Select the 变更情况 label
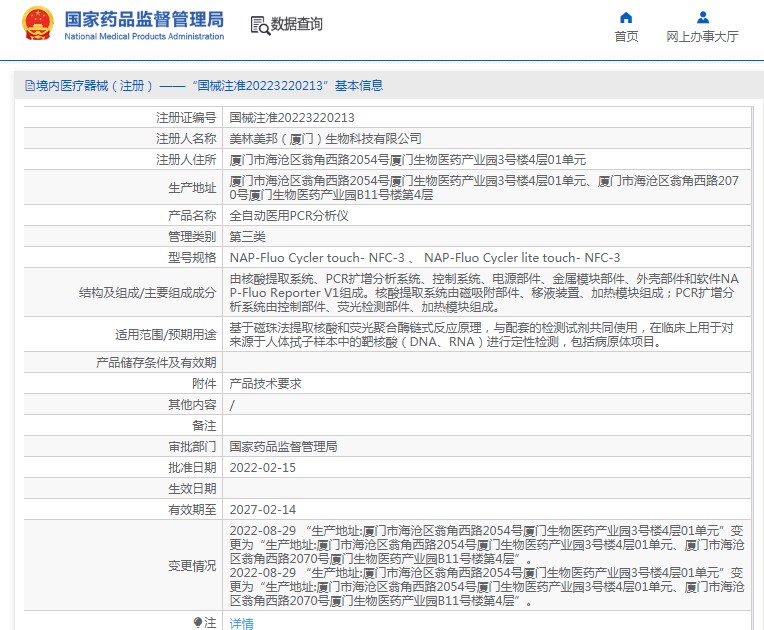Image resolution: width=764 pixels, height=630 pixels. [192, 565]
